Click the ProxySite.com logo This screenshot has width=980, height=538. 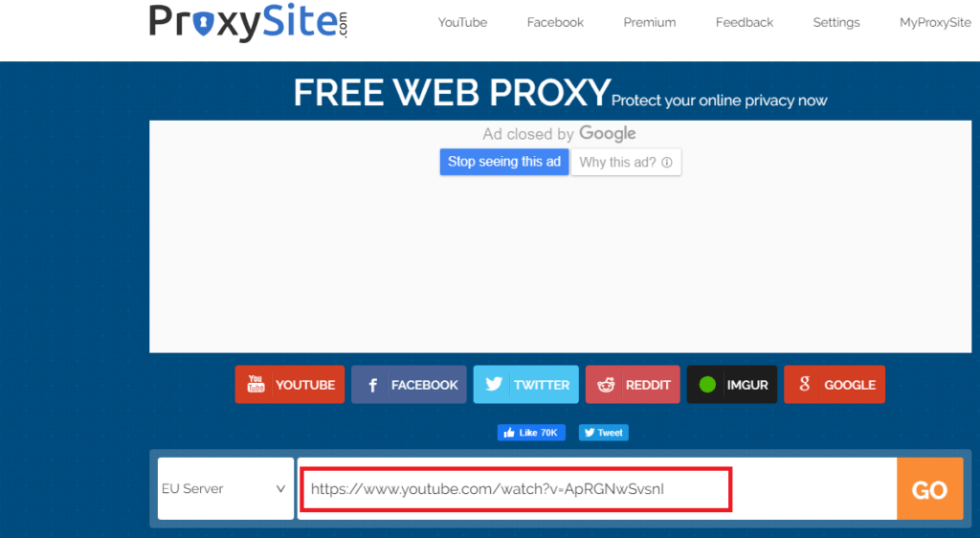coord(248,24)
